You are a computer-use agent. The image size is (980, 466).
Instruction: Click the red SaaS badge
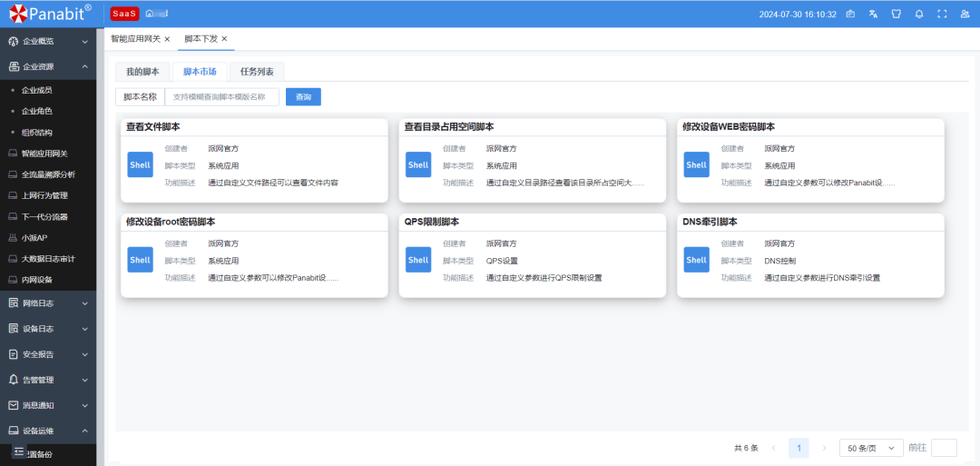124,14
